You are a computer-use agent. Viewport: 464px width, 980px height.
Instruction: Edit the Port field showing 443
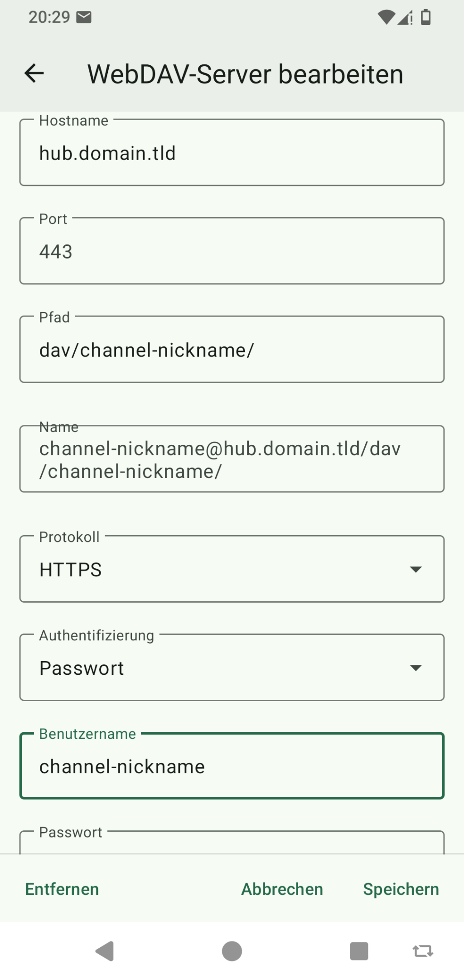[232, 251]
